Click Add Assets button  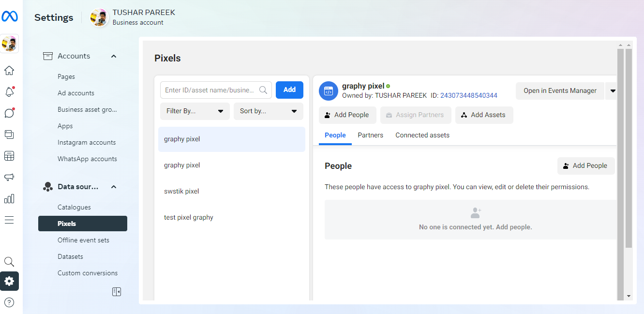(x=484, y=115)
